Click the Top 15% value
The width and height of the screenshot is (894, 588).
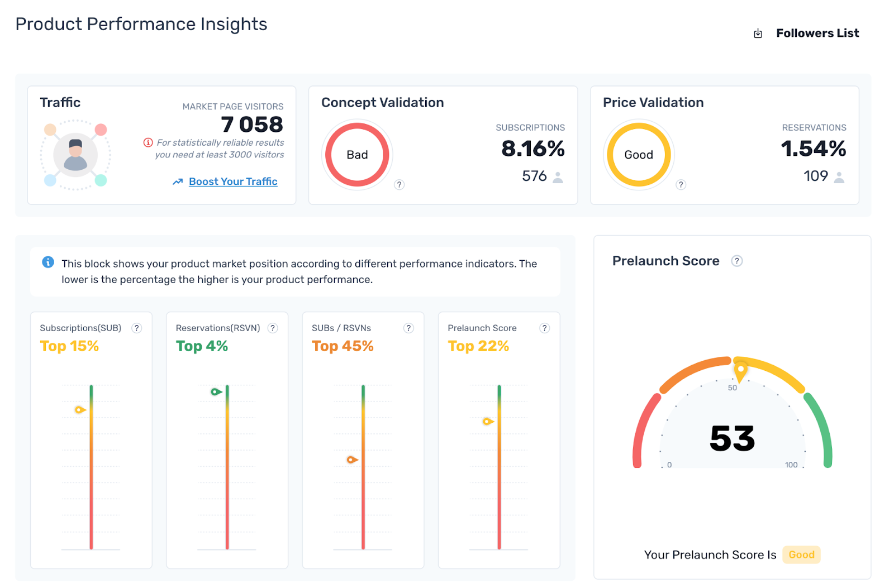tap(69, 346)
